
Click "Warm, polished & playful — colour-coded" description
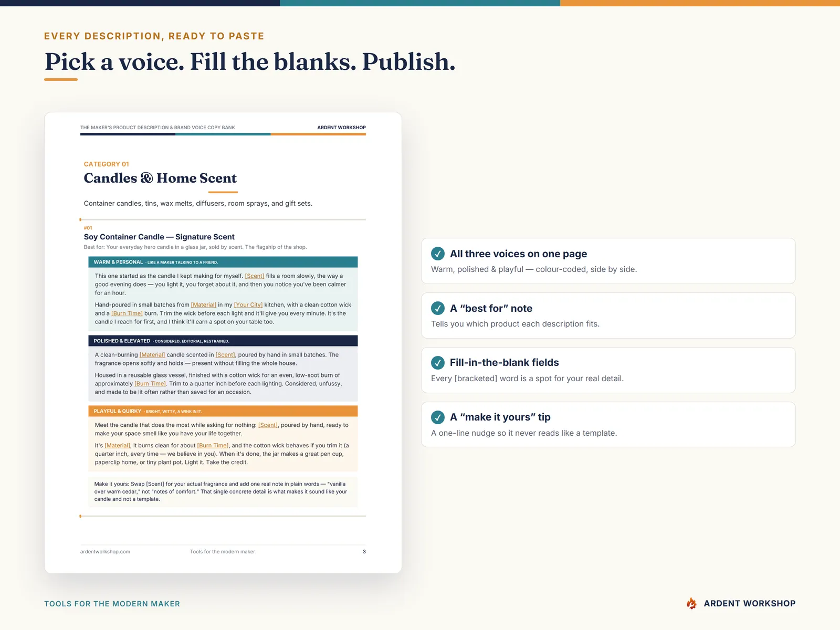coord(534,269)
